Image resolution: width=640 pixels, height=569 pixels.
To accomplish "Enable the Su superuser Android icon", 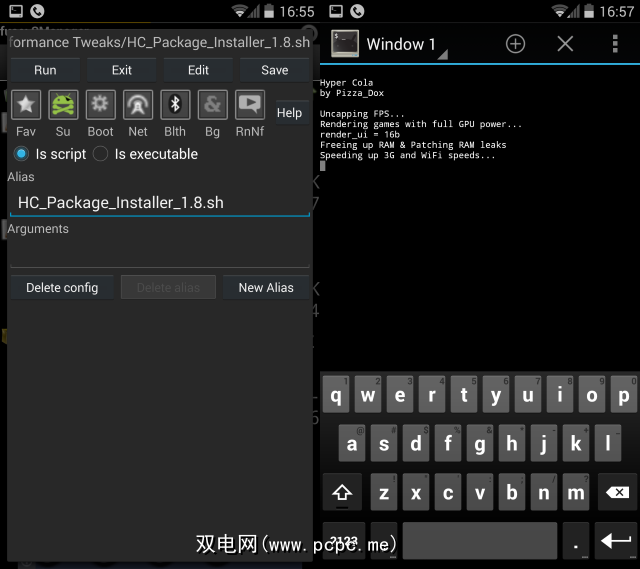I will [63, 105].
